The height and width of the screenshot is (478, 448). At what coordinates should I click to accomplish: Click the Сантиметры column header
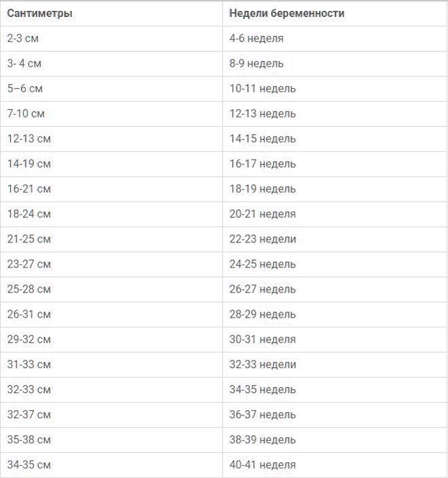(111, 14)
